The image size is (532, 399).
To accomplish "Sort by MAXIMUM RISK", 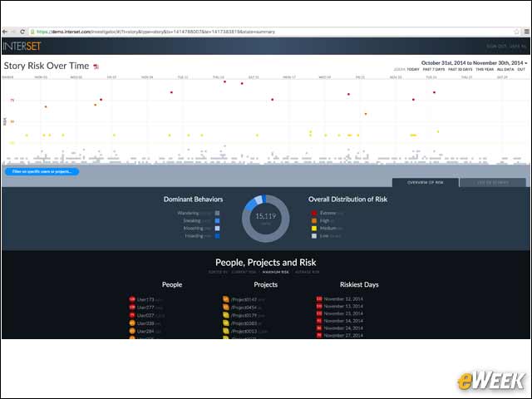I will pos(275,272).
